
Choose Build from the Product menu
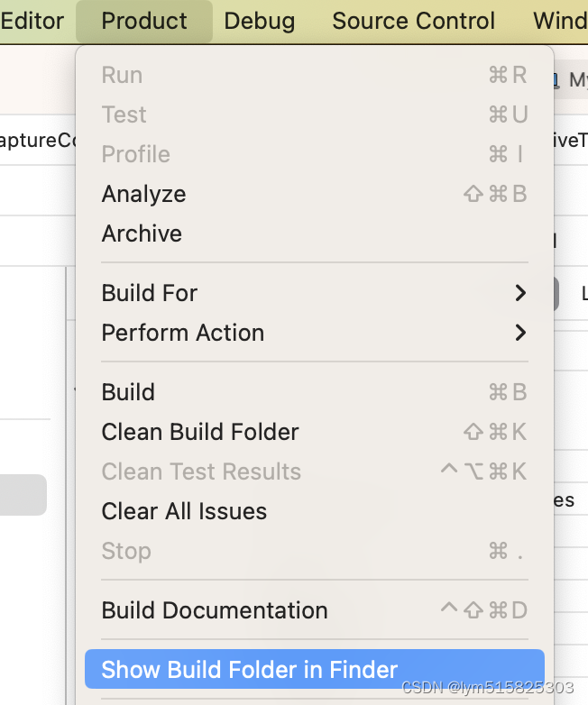pos(129,392)
